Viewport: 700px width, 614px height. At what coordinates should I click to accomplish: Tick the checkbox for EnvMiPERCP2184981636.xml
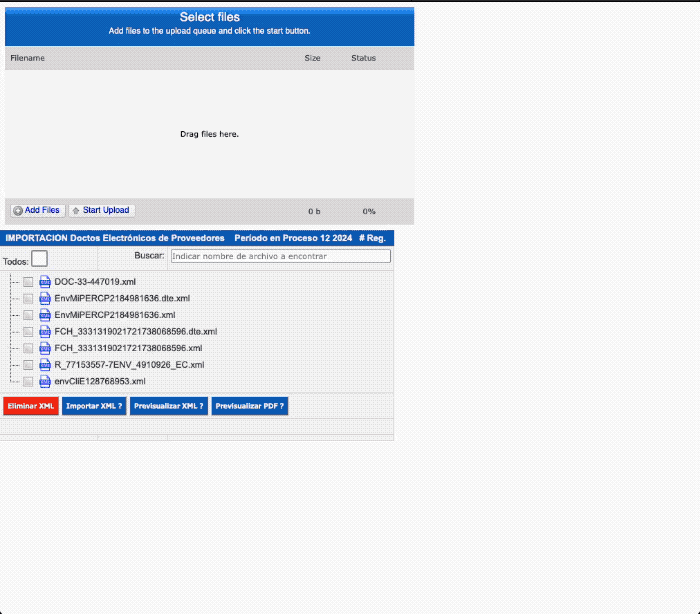[x=28, y=315]
